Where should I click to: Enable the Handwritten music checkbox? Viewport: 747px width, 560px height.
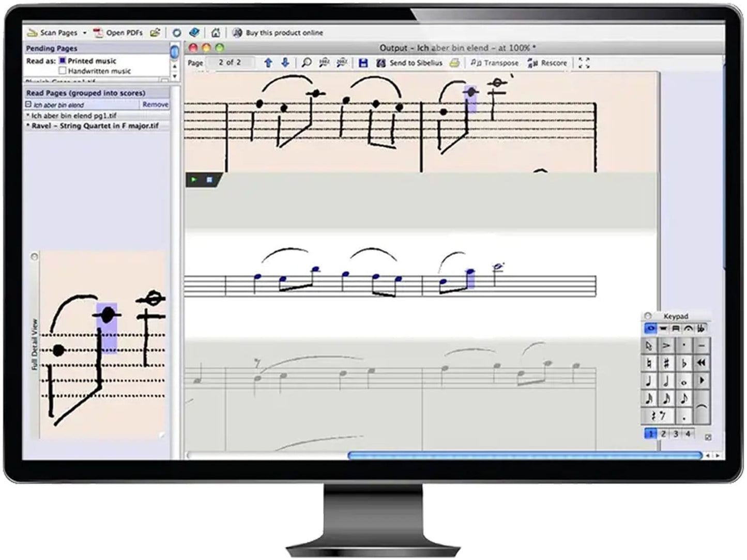coord(63,71)
